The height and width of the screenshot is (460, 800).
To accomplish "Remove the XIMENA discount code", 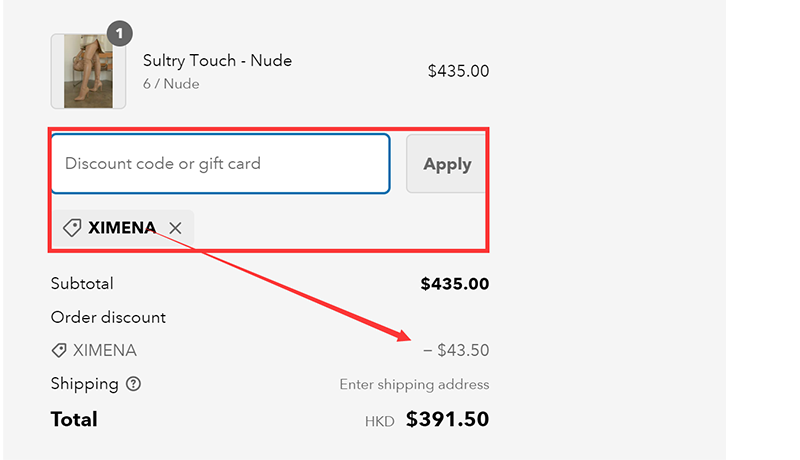I will click(x=176, y=228).
